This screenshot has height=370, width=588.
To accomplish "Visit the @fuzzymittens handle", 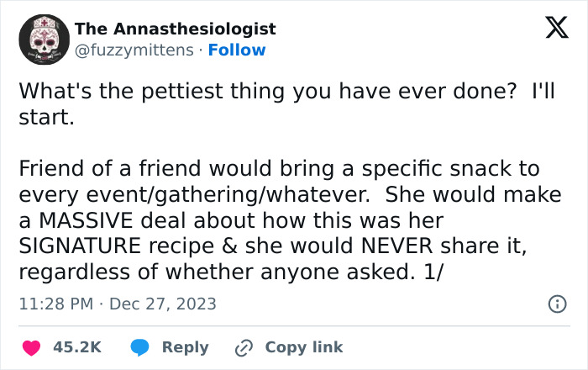I will tap(134, 50).
